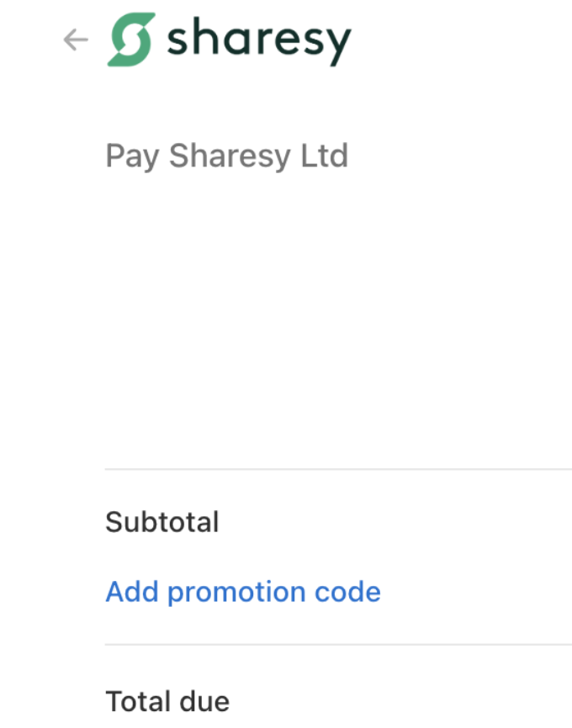
Task: Click the word promotion in the blue link
Action: 236,594
